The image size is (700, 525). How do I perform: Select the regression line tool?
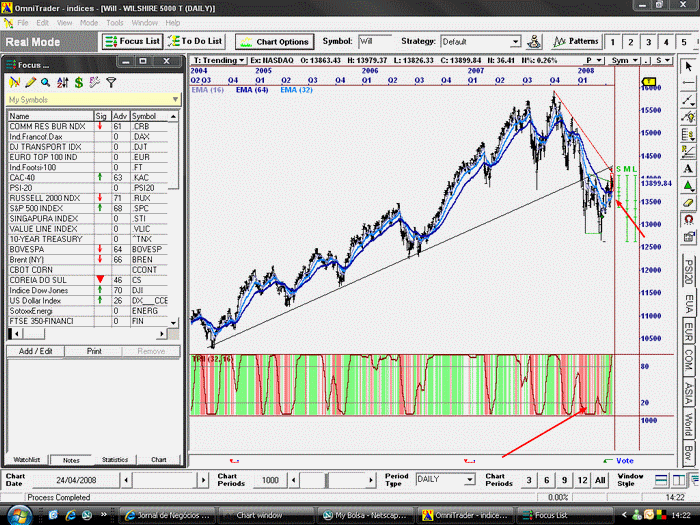688,151
